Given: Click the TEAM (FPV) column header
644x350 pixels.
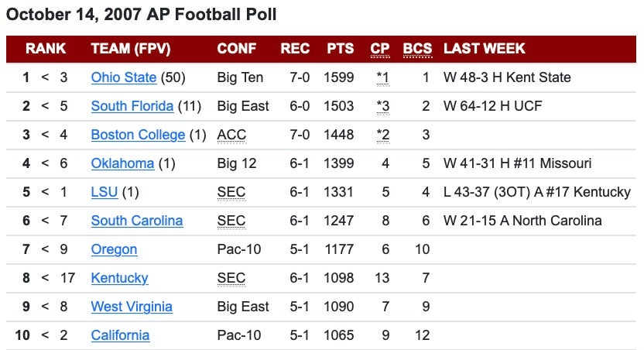Looking at the screenshot, I should (x=131, y=49).
